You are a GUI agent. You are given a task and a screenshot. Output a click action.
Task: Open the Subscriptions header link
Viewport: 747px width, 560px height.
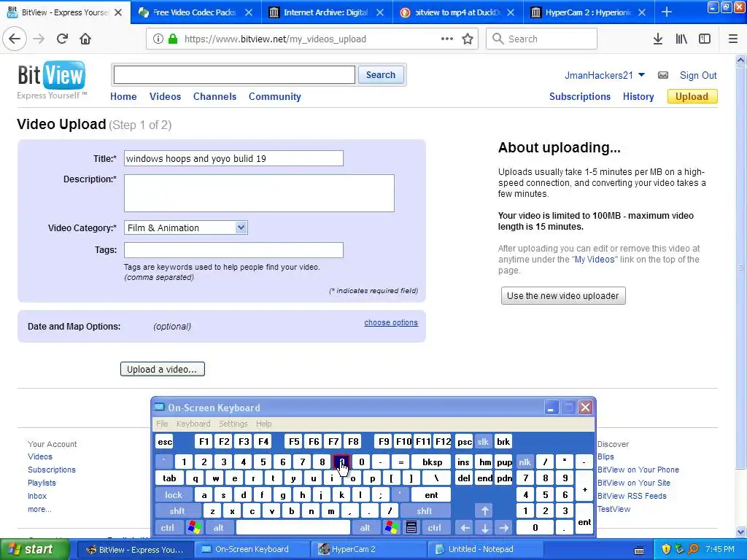[580, 96]
